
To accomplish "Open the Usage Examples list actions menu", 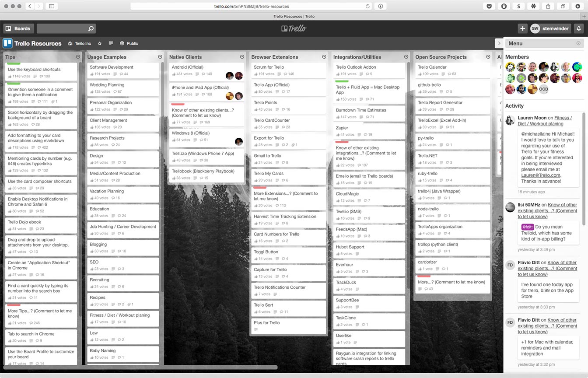I will 160,57.
